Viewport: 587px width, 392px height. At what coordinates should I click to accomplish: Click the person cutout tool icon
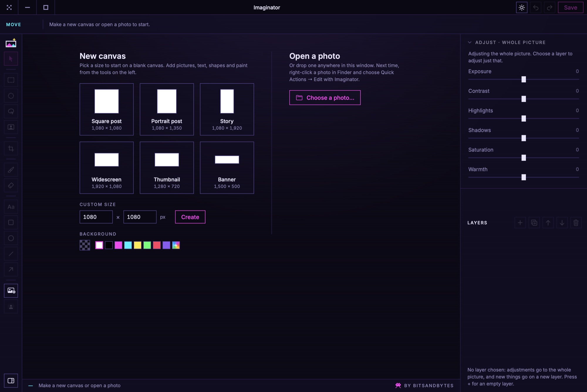tap(11, 307)
